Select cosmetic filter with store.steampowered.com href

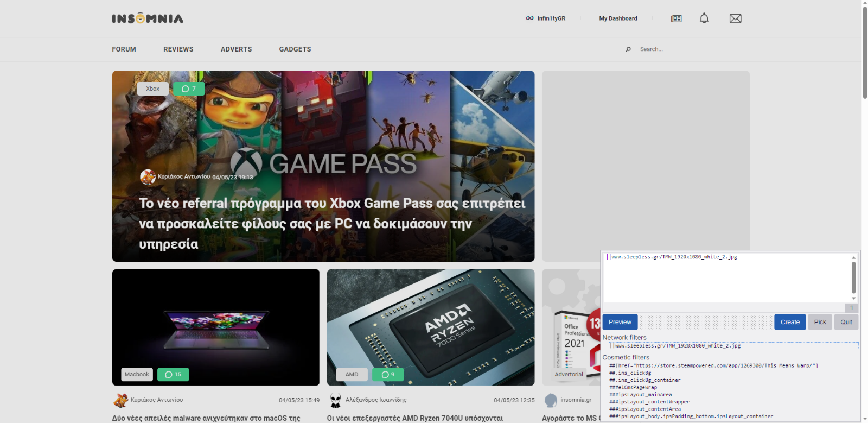713,366
